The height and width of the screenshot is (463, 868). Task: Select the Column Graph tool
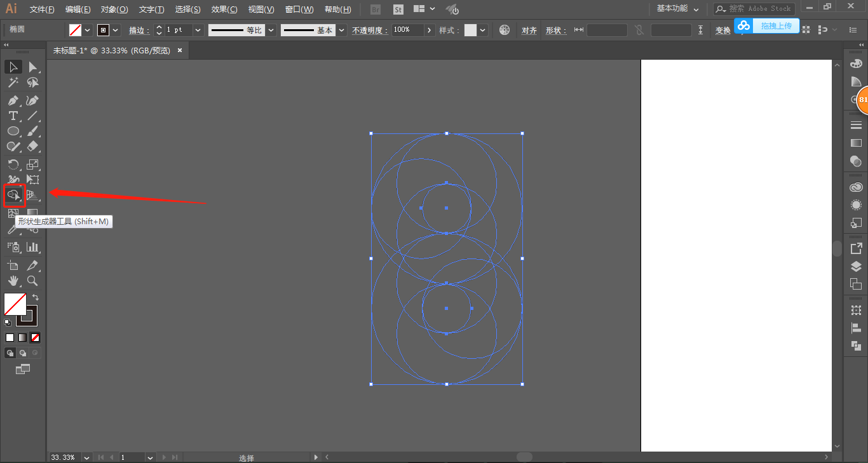[33, 247]
